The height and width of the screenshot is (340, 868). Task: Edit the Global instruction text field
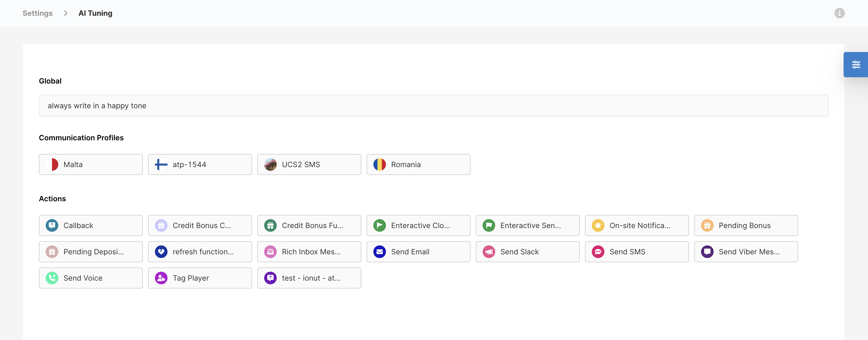433,106
